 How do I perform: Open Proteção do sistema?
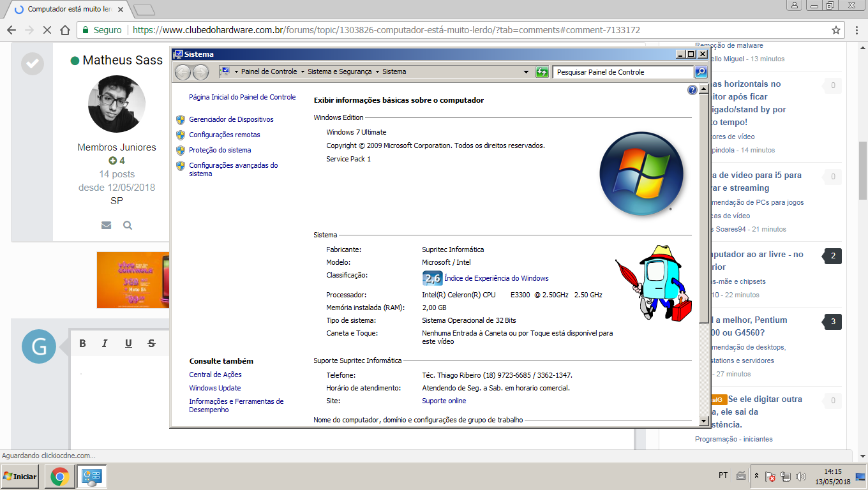click(220, 150)
